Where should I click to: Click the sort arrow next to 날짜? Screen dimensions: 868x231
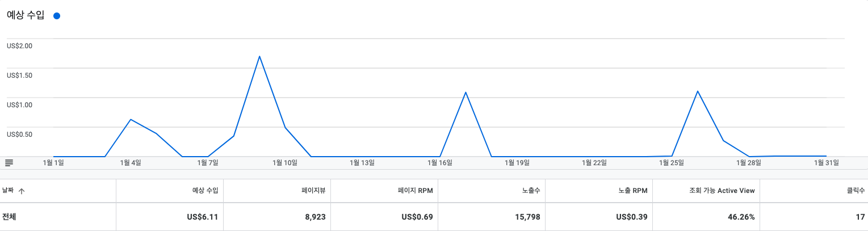pyautogui.click(x=22, y=191)
